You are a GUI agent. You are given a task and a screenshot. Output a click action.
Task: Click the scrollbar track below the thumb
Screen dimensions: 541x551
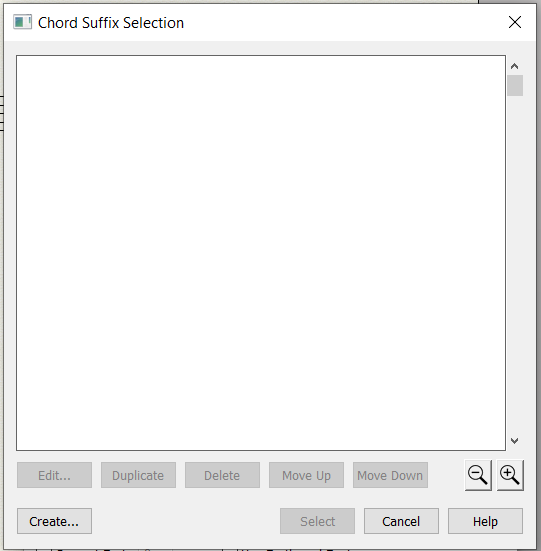tap(515, 264)
